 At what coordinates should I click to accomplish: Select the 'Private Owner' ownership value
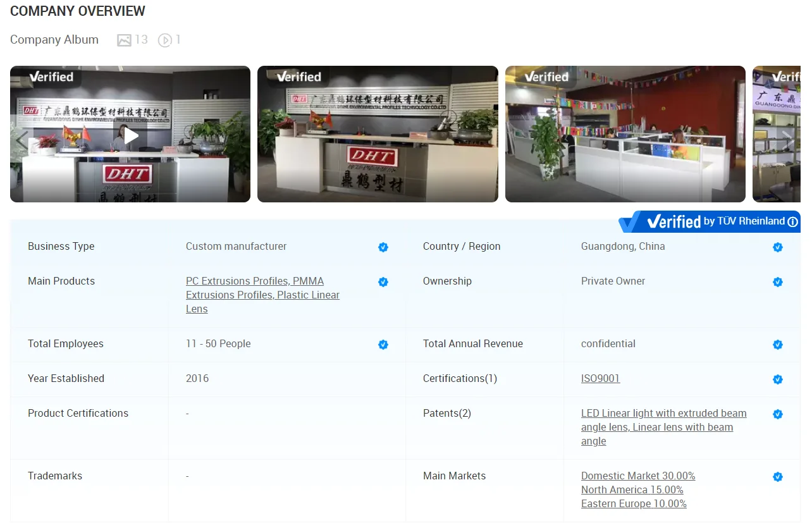613,281
